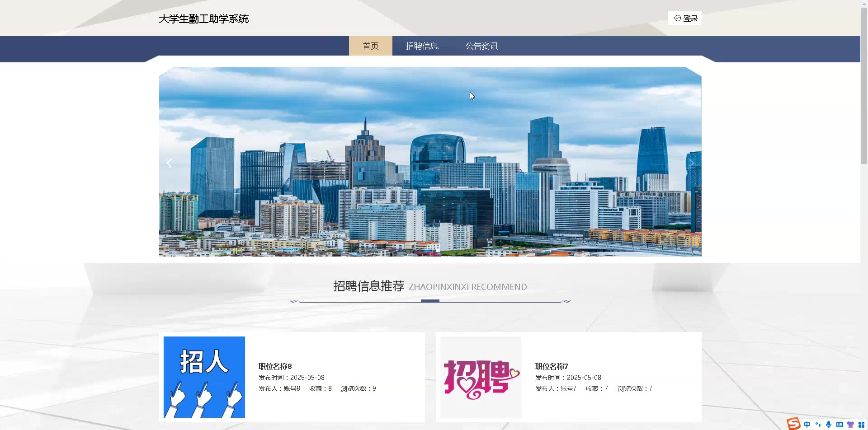
Task: Click 发布人：账号7 publisher text
Action: point(556,388)
